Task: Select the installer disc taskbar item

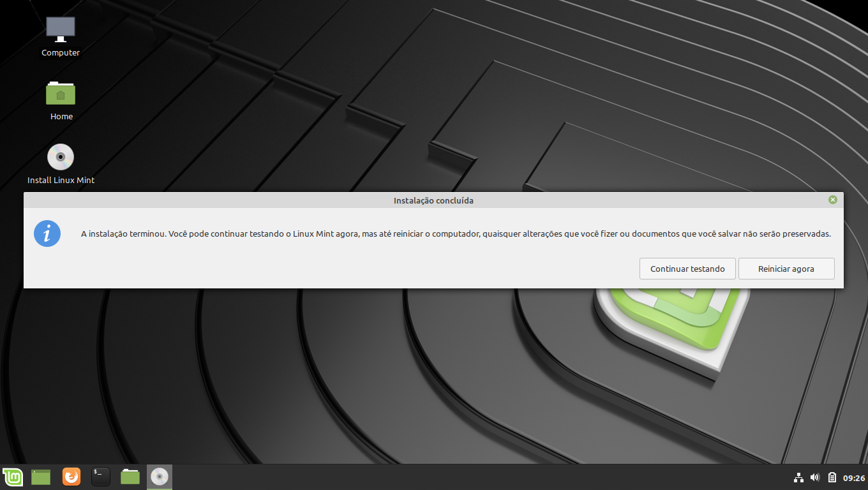Action: (160, 477)
